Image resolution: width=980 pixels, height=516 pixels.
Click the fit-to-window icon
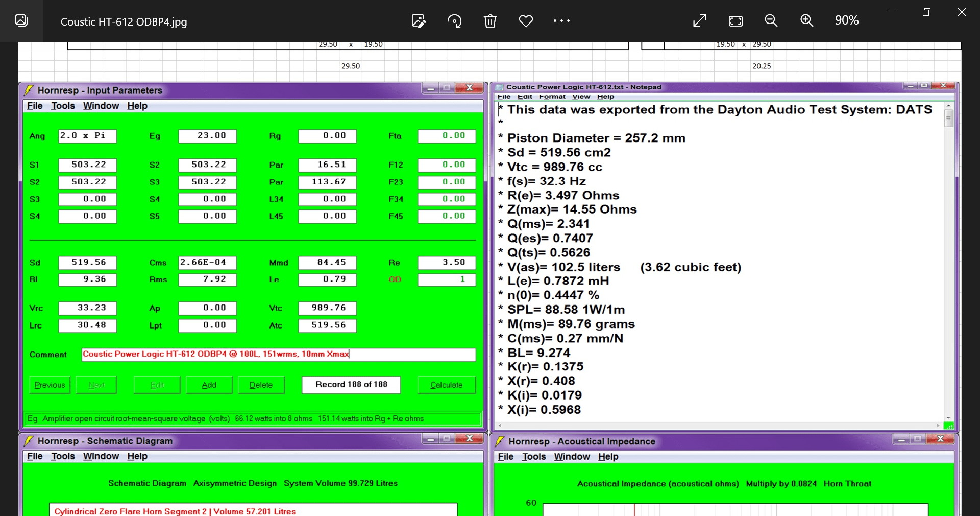tap(736, 20)
